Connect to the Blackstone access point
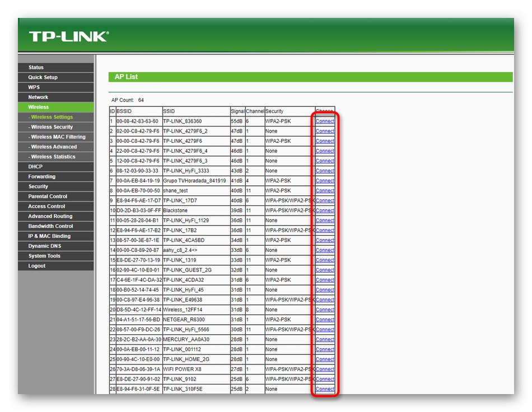Screen dimensions: 532x412 click(325, 210)
